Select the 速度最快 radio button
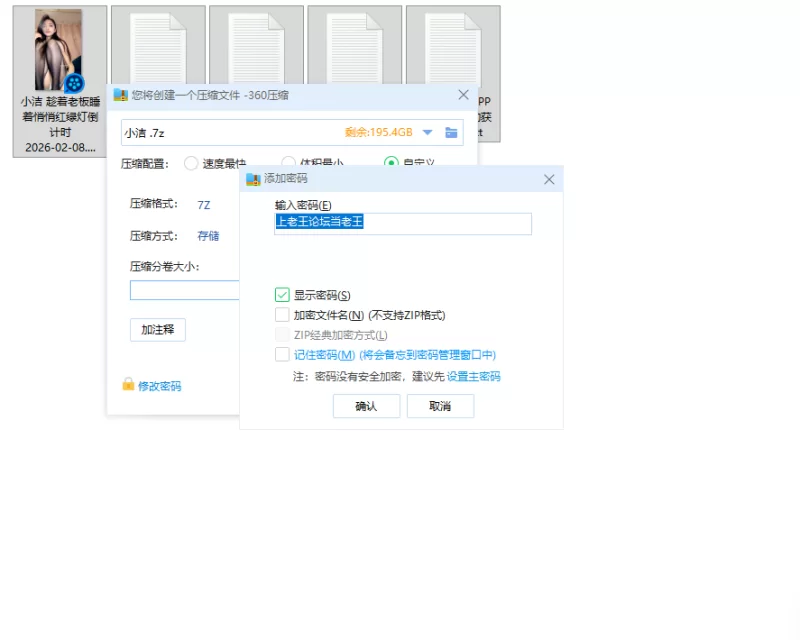800x640 pixels. coord(191,163)
